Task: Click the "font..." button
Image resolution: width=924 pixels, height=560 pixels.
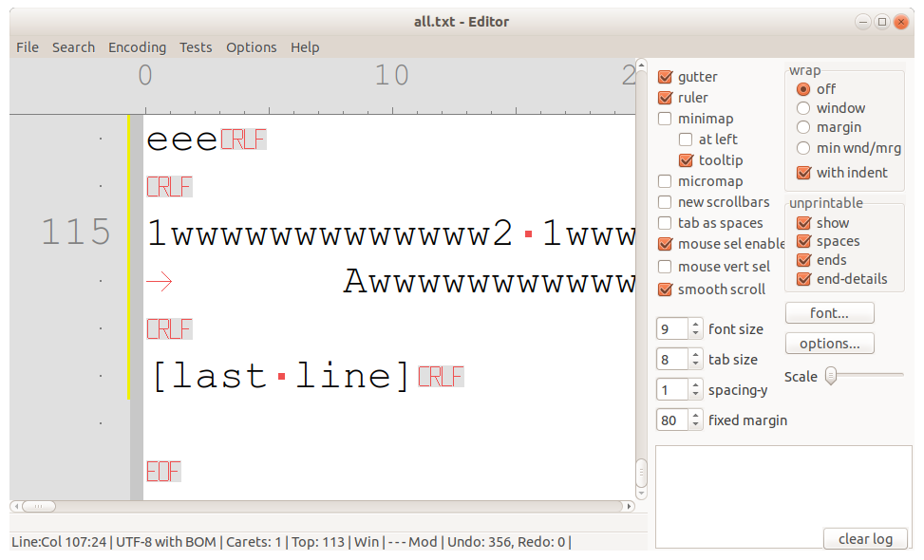Action: click(829, 312)
